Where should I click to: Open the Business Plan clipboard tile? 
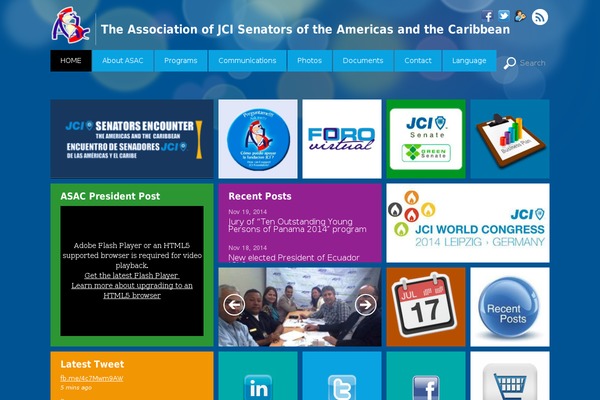pyautogui.click(x=510, y=139)
